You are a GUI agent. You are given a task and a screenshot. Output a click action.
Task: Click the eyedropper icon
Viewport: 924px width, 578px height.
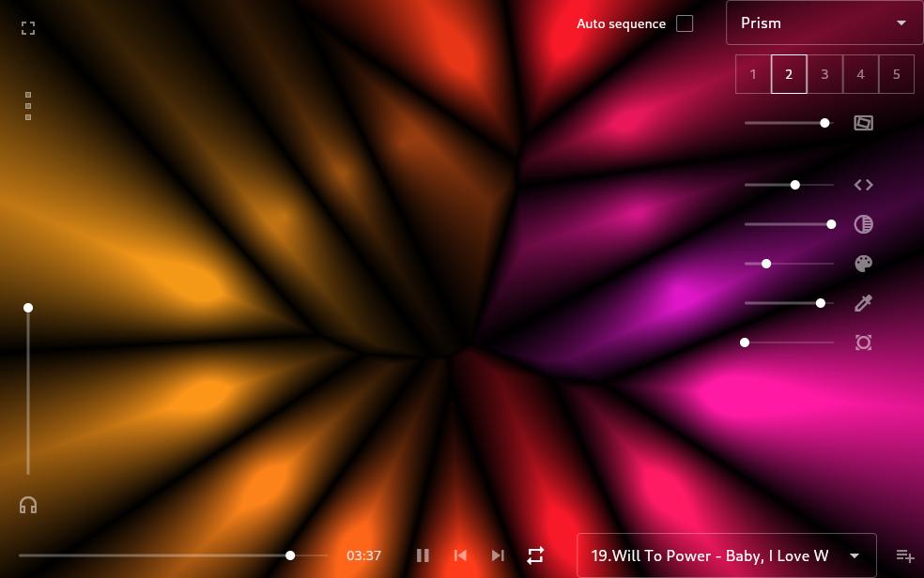(x=863, y=303)
